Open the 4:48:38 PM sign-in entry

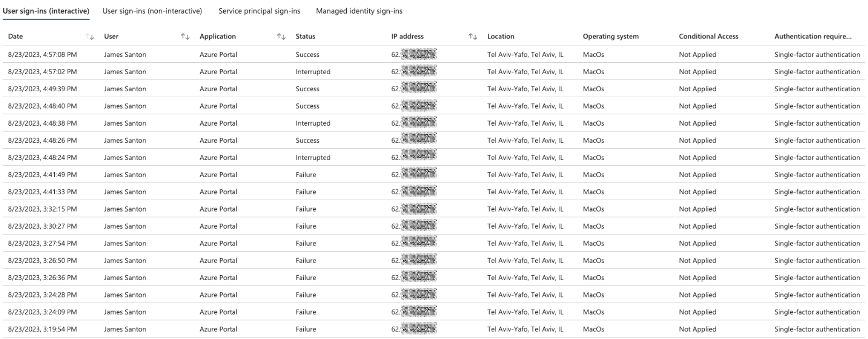coord(434,123)
